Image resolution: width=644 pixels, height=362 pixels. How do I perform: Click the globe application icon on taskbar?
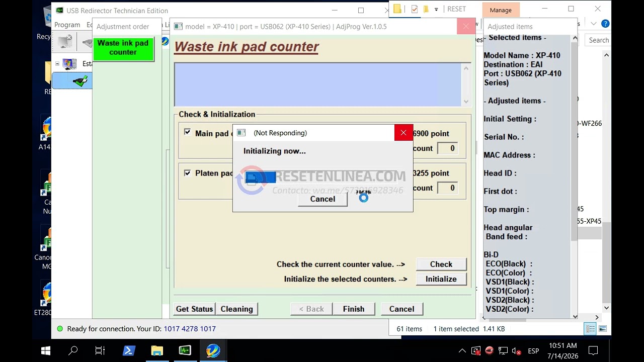(x=213, y=350)
